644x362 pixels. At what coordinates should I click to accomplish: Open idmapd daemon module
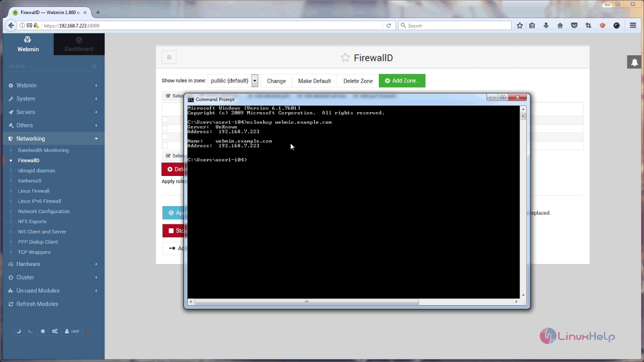(37, 170)
